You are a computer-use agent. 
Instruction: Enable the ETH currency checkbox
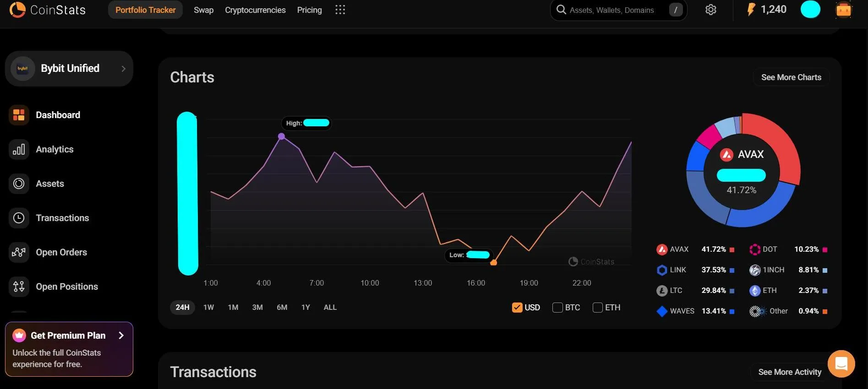coord(598,308)
